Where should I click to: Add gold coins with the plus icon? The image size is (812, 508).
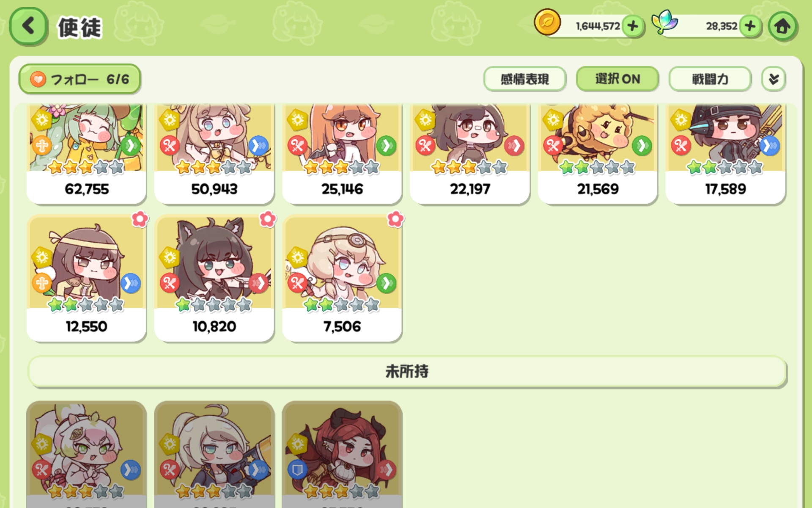point(633,26)
